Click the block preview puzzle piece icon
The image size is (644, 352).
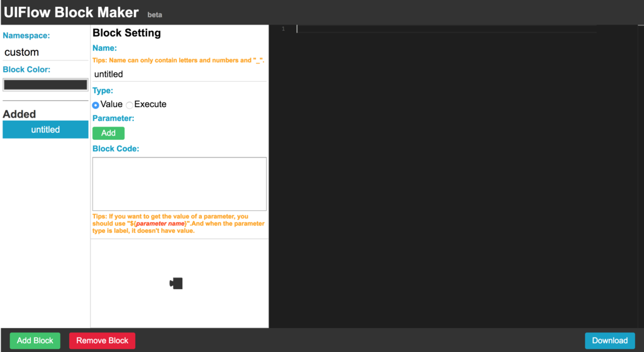pyautogui.click(x=176, y=283)
